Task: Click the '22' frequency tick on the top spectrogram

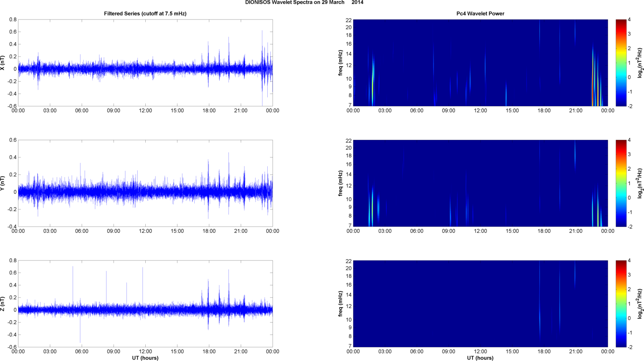Action: 348,20
